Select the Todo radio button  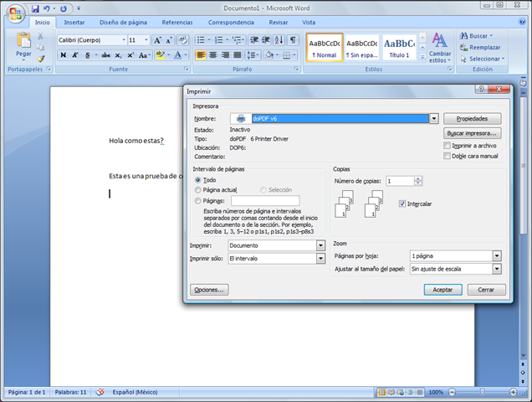[x=197, y=180]
